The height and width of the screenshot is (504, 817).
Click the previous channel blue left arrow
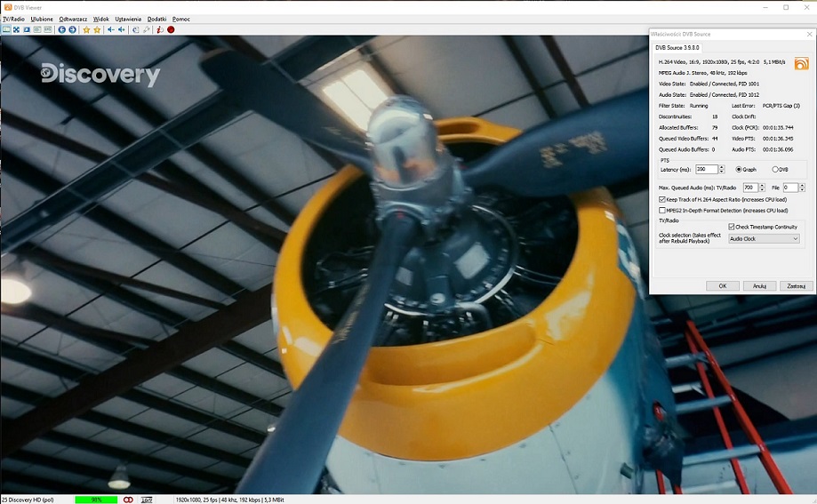61,29
